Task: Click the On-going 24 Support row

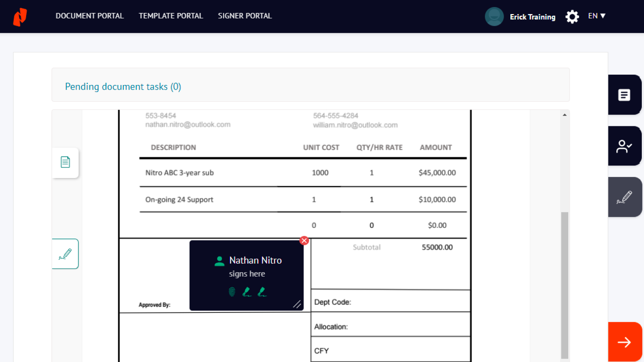Action: 303,199
